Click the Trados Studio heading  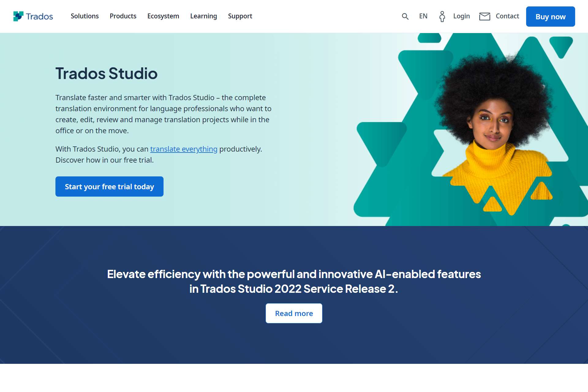click(107, 73)
